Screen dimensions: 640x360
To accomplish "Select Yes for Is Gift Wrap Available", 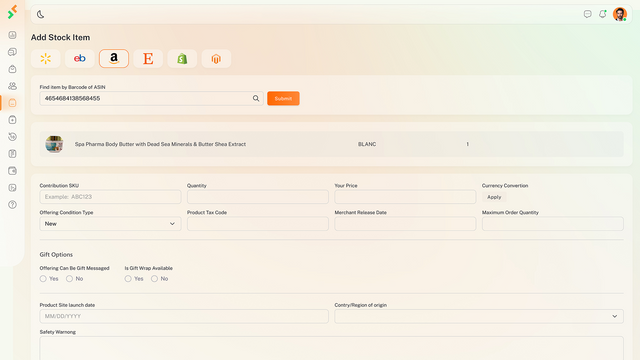I will pyautogui.click(x=128, y=279).
